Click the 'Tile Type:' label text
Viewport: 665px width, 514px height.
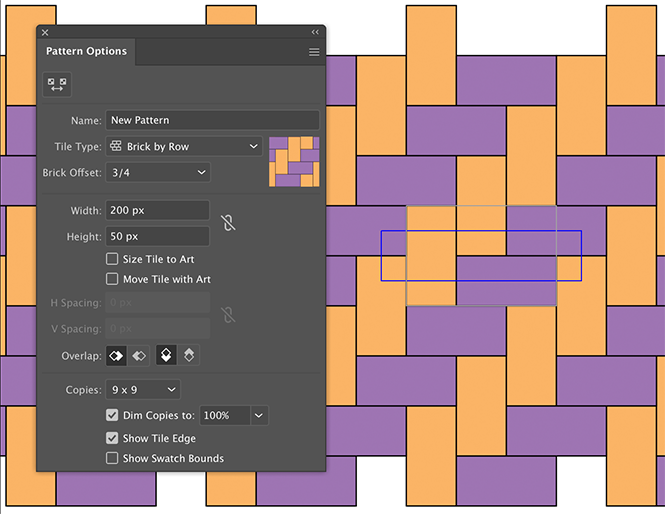[78, 147]
